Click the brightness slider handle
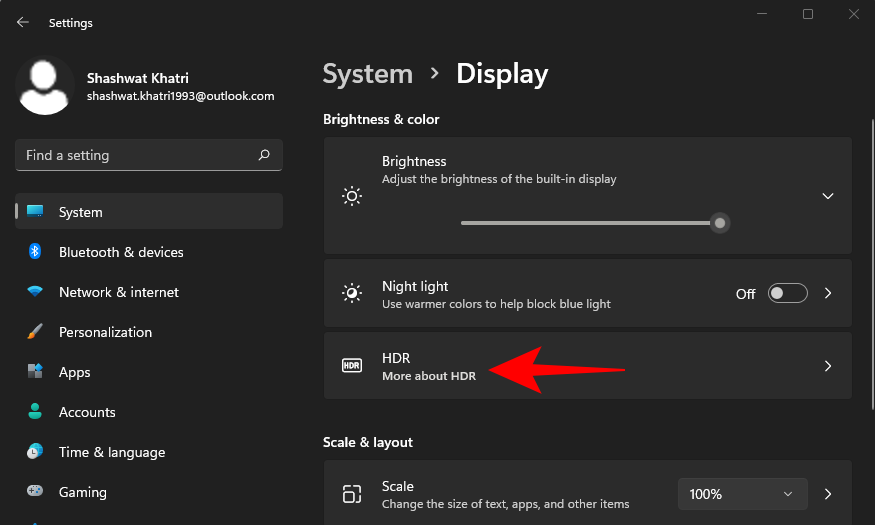Image resolution: width=875 pixels, height=525 pixels. [719, 223]
